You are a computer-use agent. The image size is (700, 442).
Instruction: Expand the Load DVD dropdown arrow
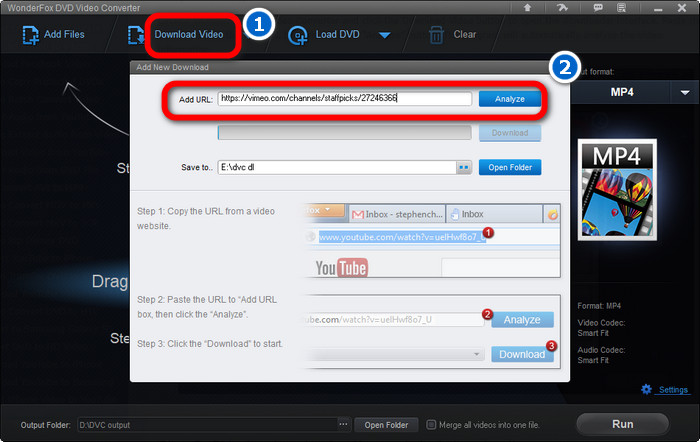coord(384,35)
